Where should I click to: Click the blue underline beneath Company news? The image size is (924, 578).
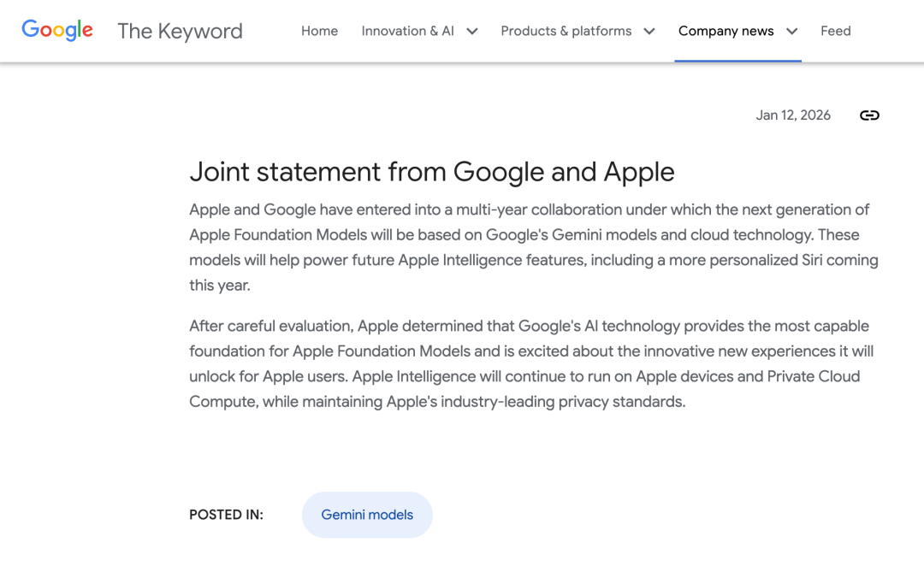(x=738, y=59)
